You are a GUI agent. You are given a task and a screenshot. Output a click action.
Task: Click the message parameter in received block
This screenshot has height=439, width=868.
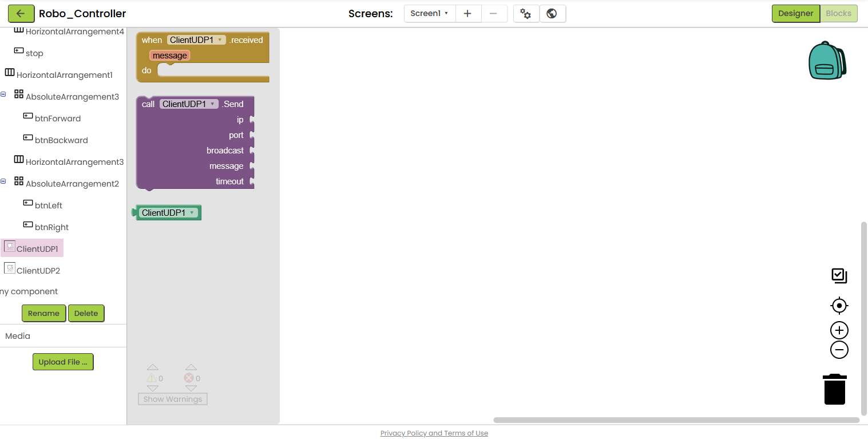click(x=169, y=56)
